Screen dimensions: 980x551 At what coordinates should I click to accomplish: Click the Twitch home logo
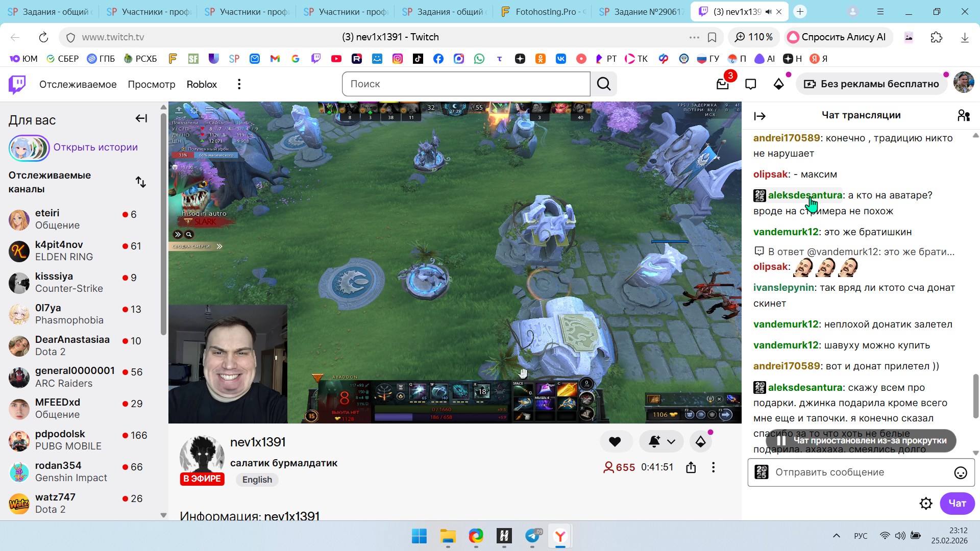[17, 84]
